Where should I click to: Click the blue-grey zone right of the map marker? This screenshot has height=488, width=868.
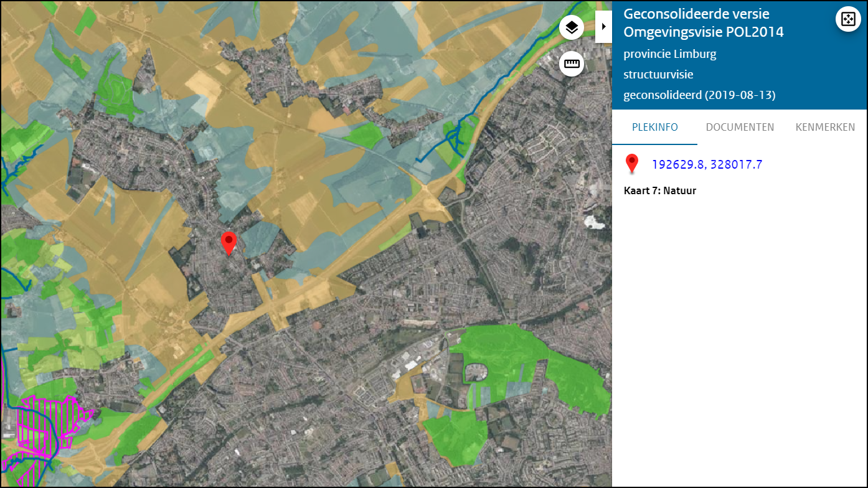260,238
